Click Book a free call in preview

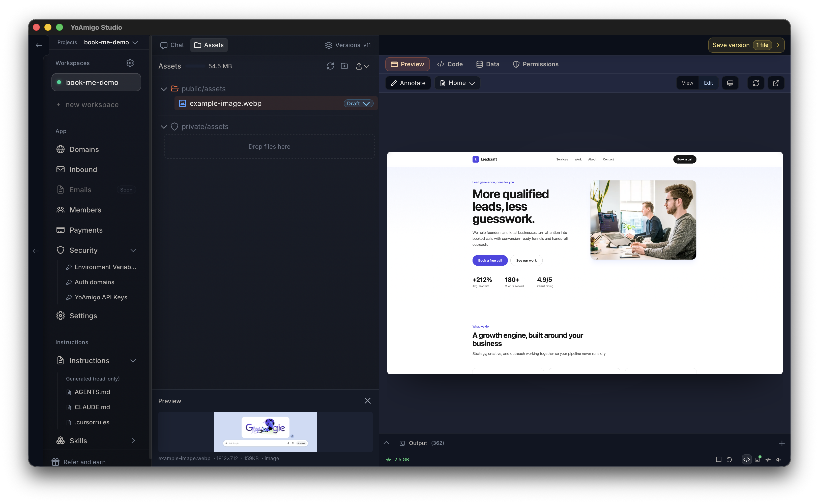tap(490, 260)
